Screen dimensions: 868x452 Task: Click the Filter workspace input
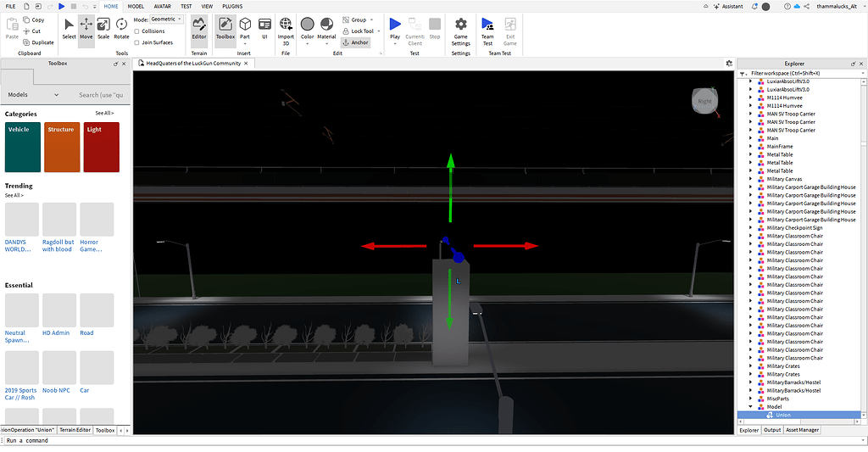pyautogui.click(x=805, y=73)
